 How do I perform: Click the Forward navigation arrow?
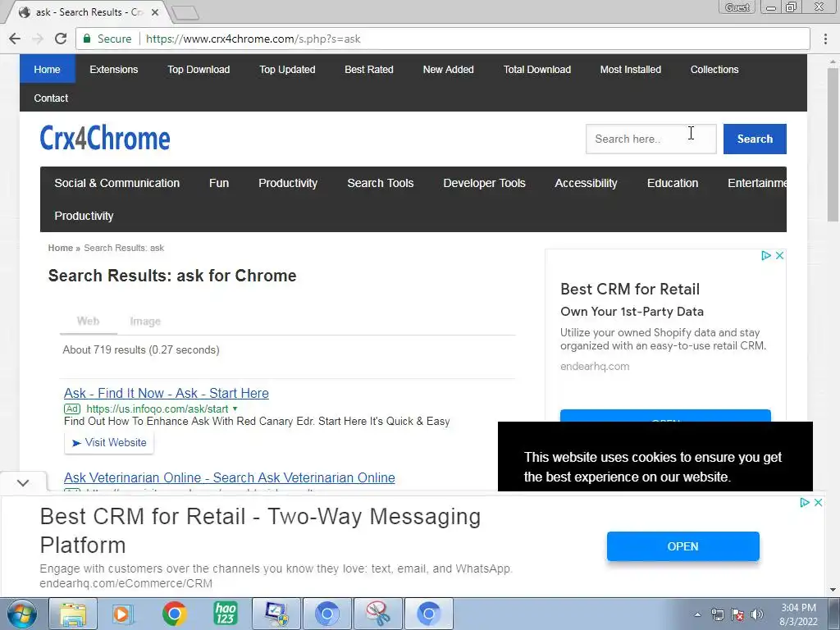click(x=38, y=39)
